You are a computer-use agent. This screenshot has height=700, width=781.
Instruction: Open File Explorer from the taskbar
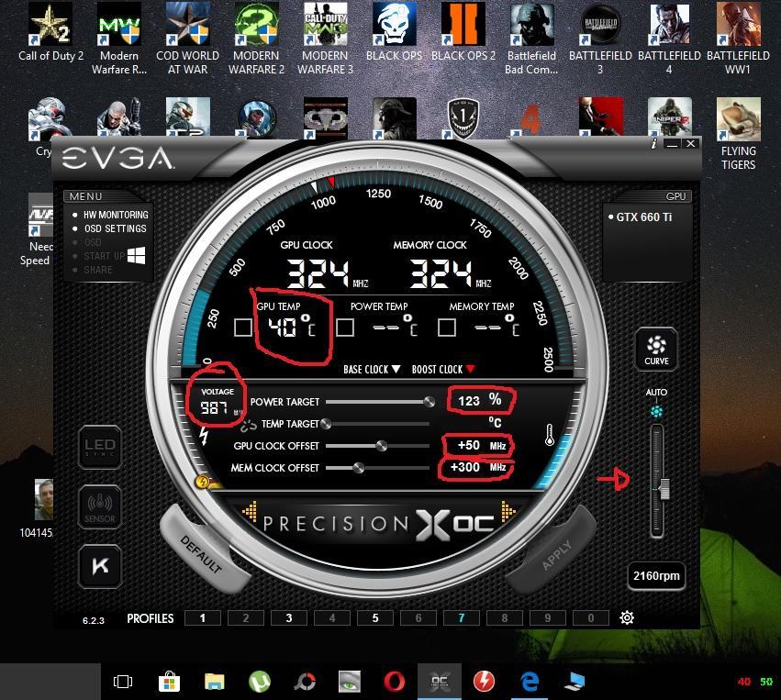(x=214, y=682)
